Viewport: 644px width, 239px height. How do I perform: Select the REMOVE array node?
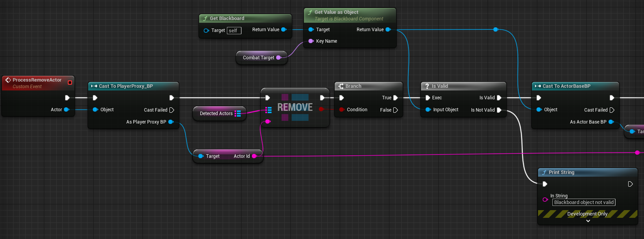tap(295, 107)
